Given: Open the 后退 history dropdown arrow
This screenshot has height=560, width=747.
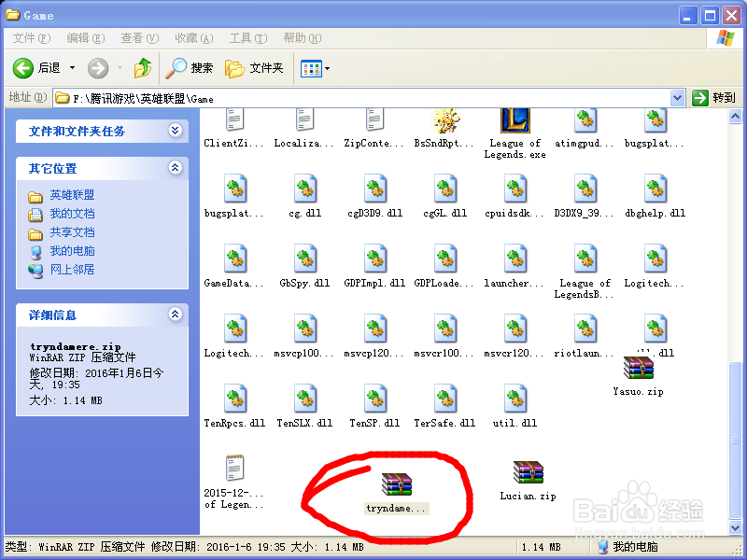Looking at the screenshot, I should tap(73, 68).
